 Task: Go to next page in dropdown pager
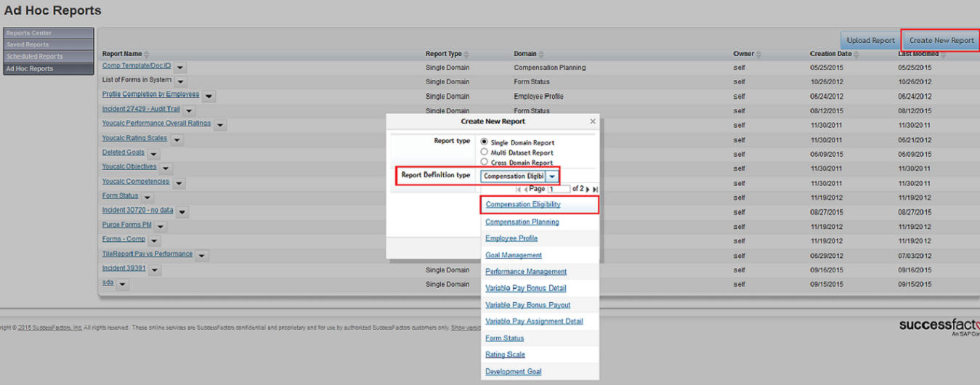(x=588, y=189)
